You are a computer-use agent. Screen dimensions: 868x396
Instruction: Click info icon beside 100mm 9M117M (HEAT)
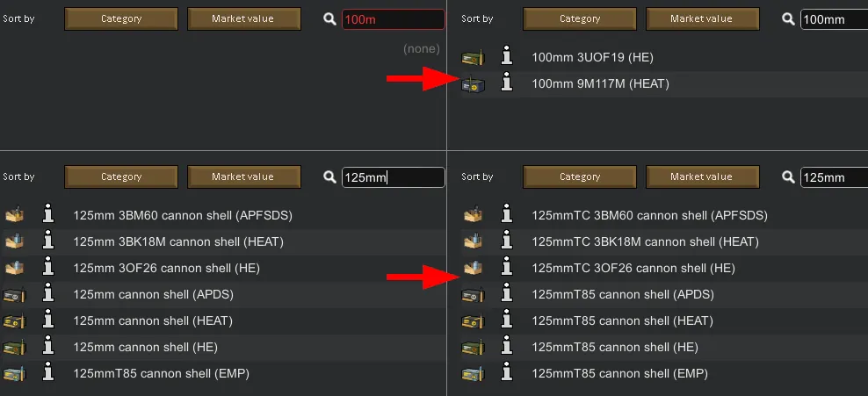click(506, 83)
